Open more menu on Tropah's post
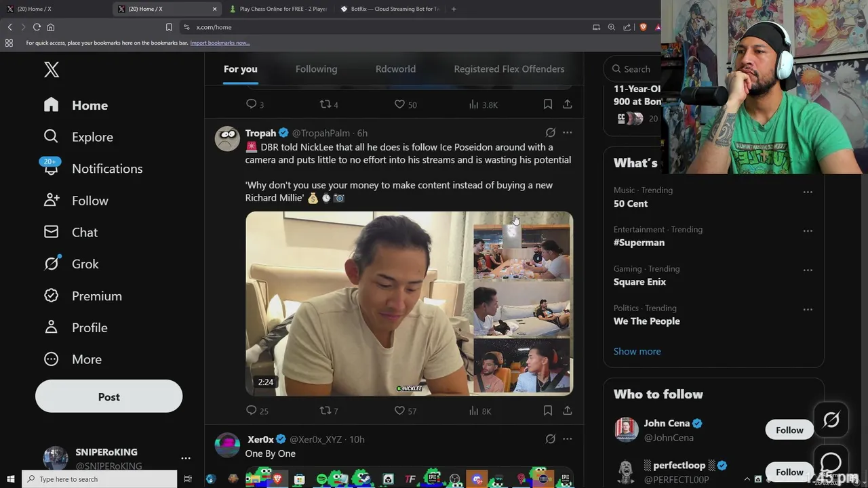The width and height of the screenshot is (868, 488). (x=568, y=133)
